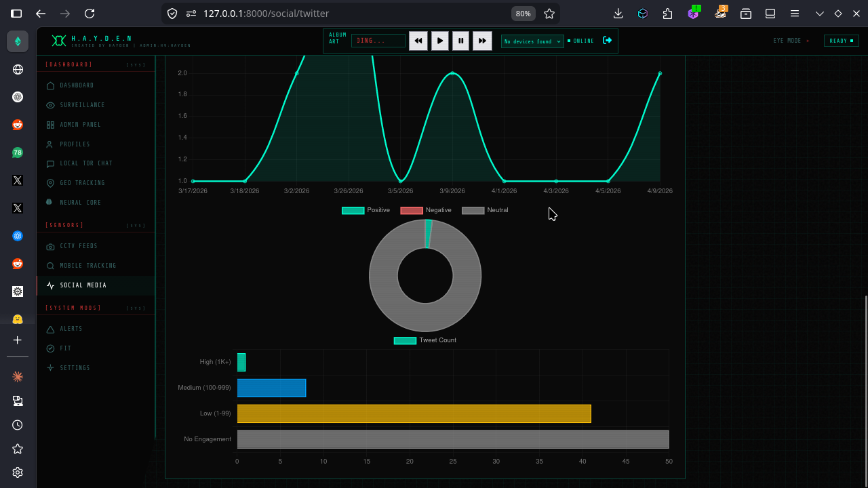Open browser sidebar settings gear
Viewport: 868px width, 488px height.
18,472
